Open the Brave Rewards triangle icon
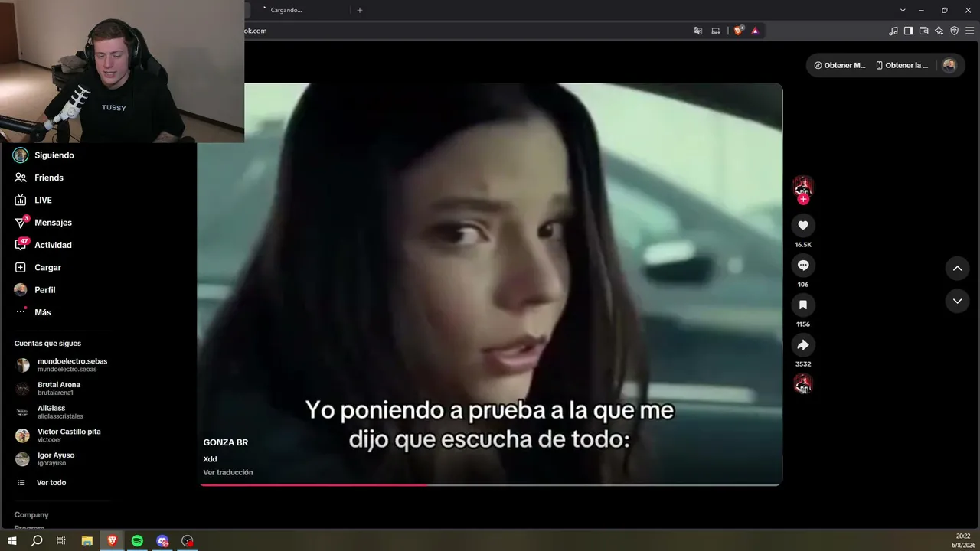This screenshot has height=551, width=980. coord(755,31)
